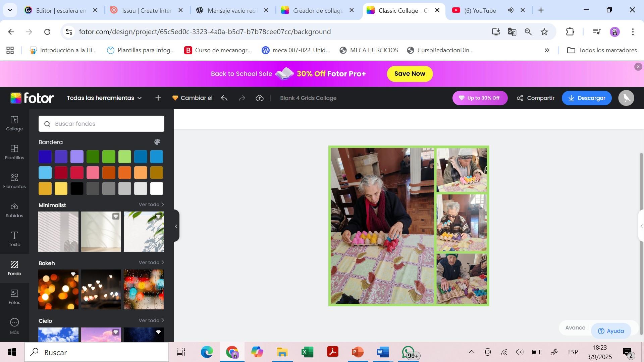The image size is (644, 362).
Task: Expand the right side panel handle
Action: coord(641,226)
